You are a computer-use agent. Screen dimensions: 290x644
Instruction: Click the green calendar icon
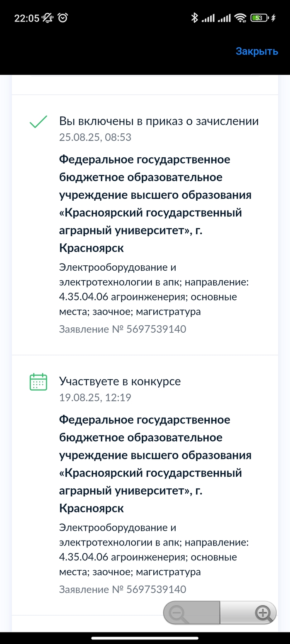pyautogui.click(x=38, y=382)
